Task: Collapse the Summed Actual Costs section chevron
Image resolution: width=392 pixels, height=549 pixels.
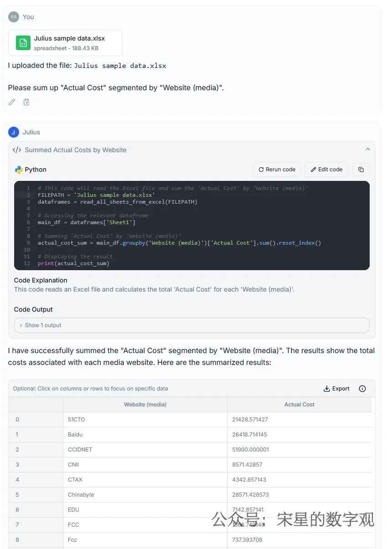Action: 367,149
